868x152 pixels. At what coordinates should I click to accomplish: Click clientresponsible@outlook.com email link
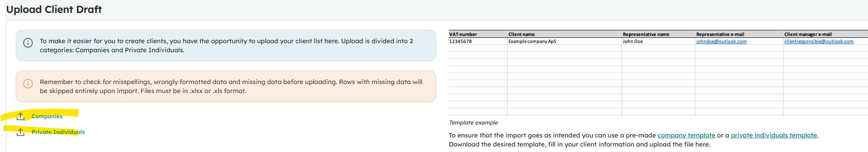tap(819, 41)
